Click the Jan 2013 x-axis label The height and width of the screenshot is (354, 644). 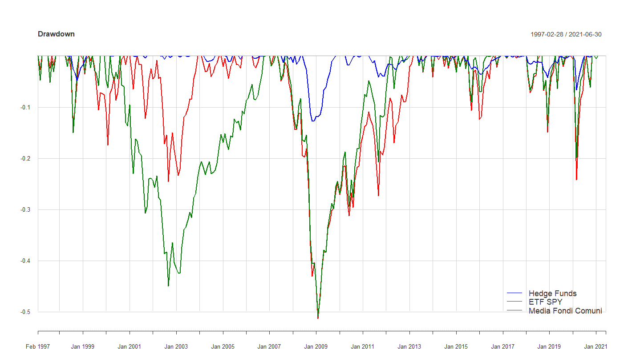pos(409,346)
